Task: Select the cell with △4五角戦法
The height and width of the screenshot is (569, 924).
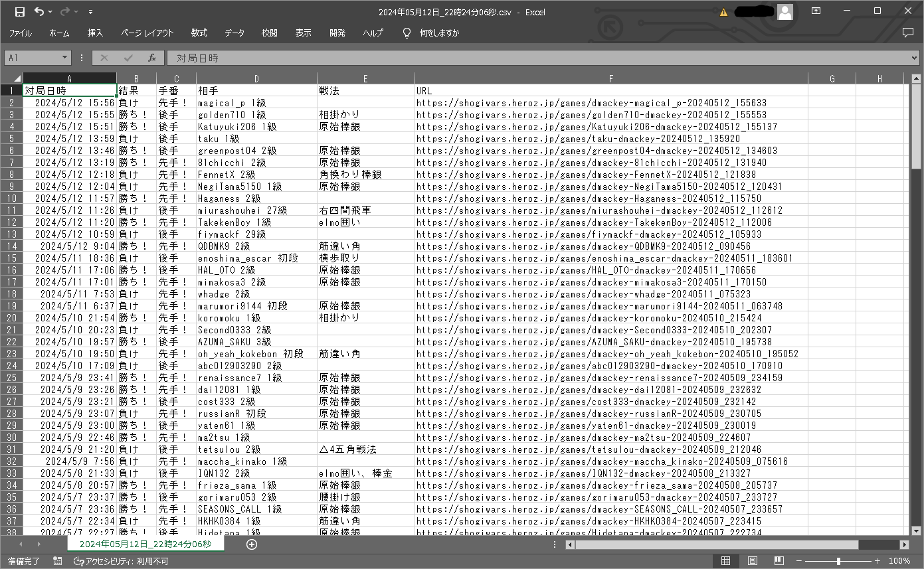Action: (x=365, y=449)
